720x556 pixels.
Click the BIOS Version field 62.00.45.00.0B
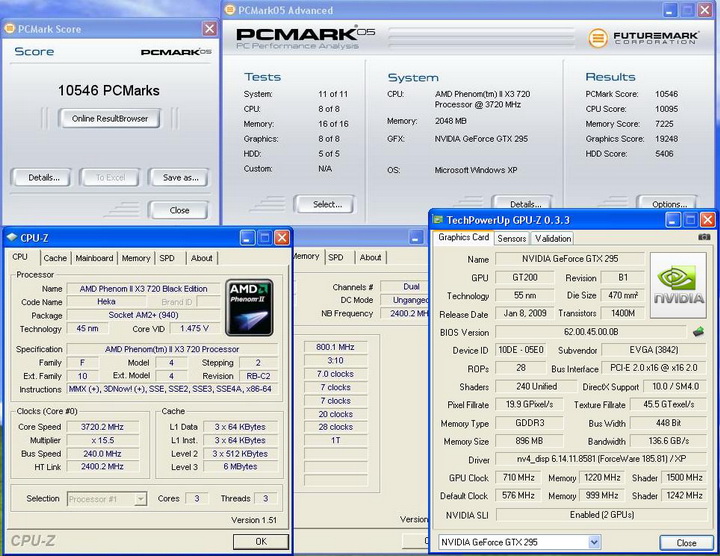[591, 331]
